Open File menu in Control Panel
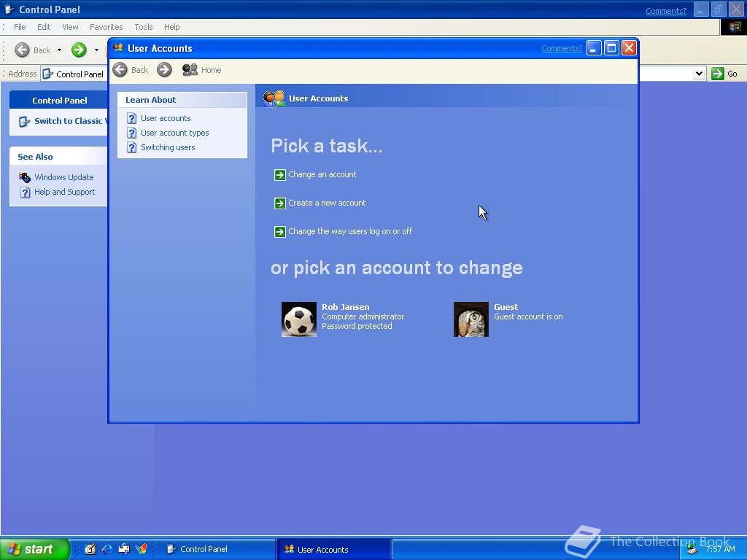Image resolution: width=747 pixels, height=560 pixels. [x=20, y=27]
